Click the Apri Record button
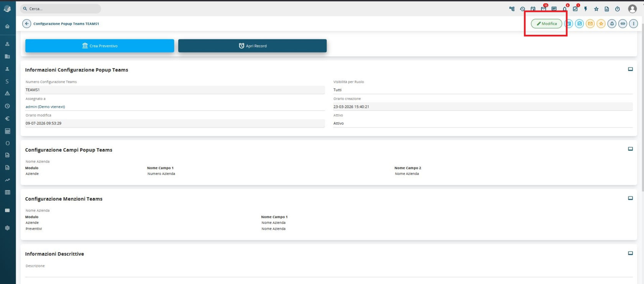This screenshot has width=644, height=284. [252, 46]
